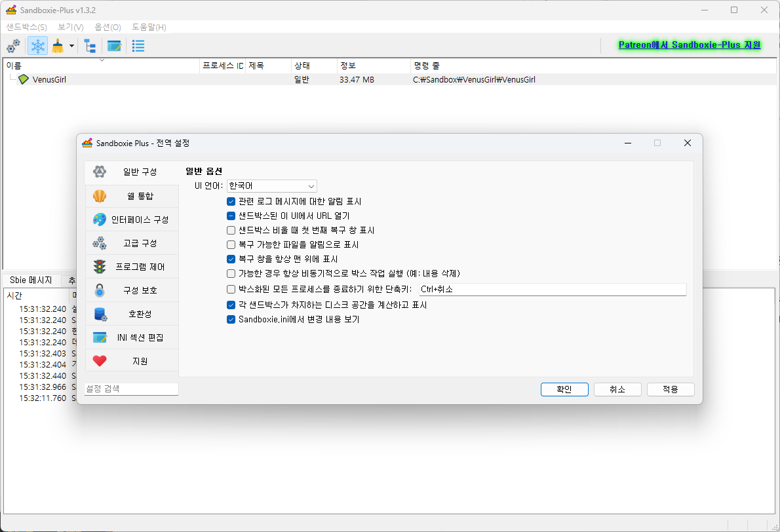Uncheck 복구 창을 항상 맨 위에 표시
Screen dimensions: 780x532
coord(231,259)
